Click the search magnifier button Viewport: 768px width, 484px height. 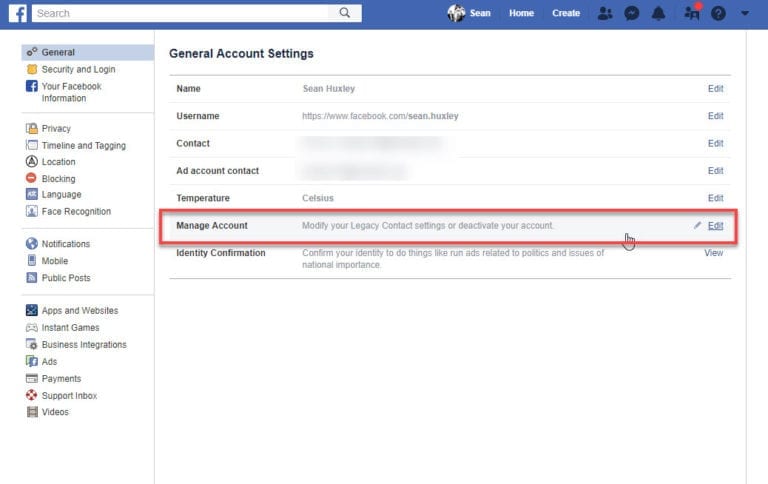tap(345, 13)
